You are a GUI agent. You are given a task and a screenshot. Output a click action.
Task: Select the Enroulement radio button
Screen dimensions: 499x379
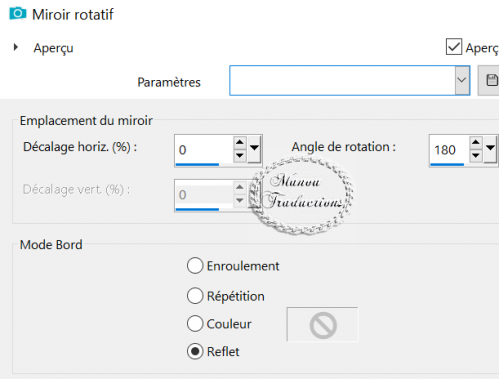(195, 266)
